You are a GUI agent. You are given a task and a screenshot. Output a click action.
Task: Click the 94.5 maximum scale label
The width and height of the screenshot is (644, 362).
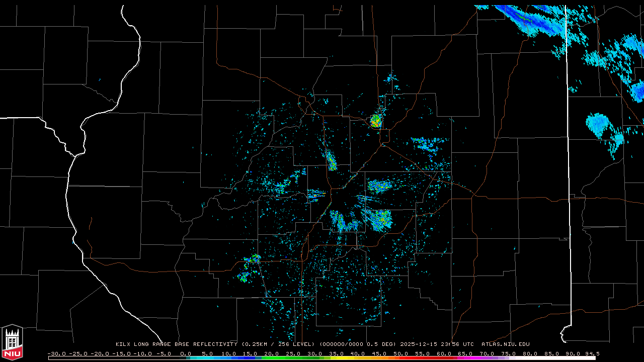pyautogui.click(x=592, y=353)
